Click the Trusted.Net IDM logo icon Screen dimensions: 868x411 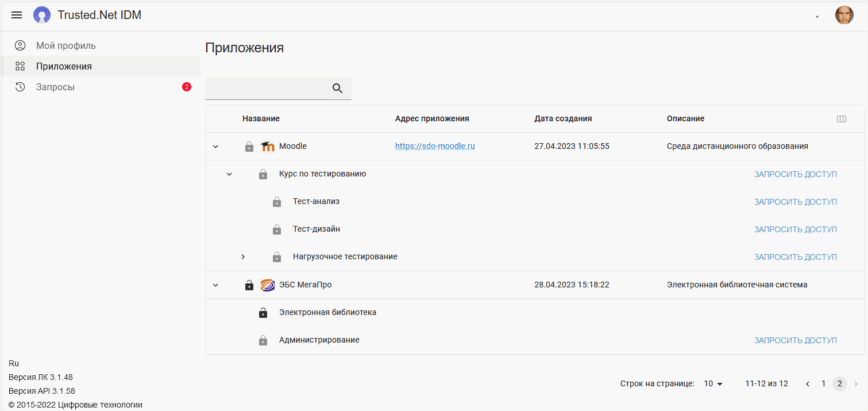[x=42, y=15]
